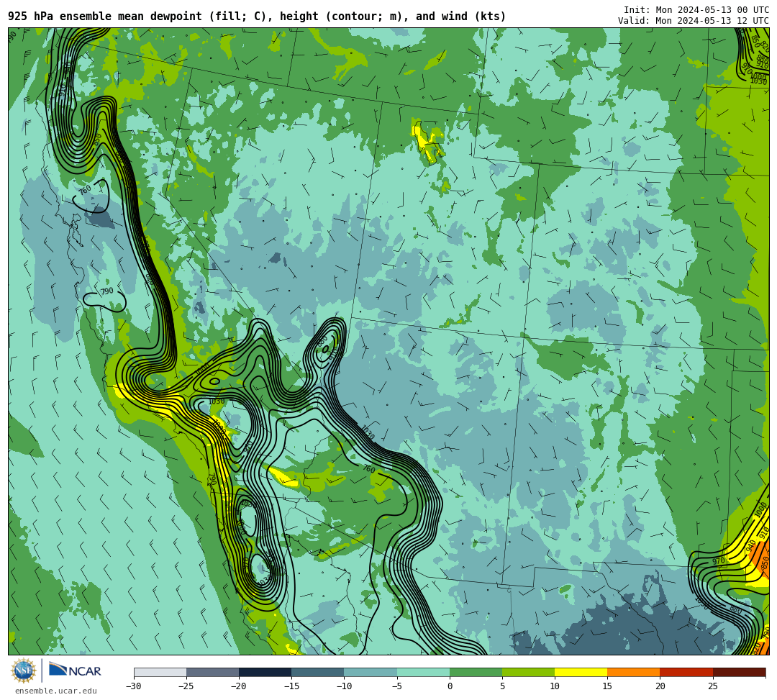The height and width of the screenshot is (700, 777).
Task: Click the '25' colorbar tick label
Action: (x=712, y=686)
